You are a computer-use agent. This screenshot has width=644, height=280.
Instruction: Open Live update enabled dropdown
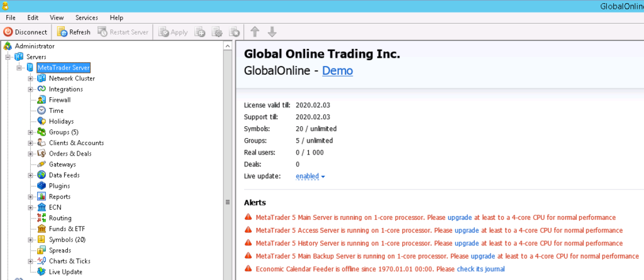[310, 176]
